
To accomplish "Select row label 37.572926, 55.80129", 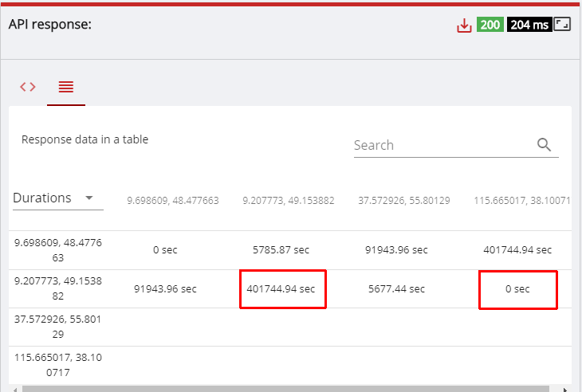I will click(58, 327).
